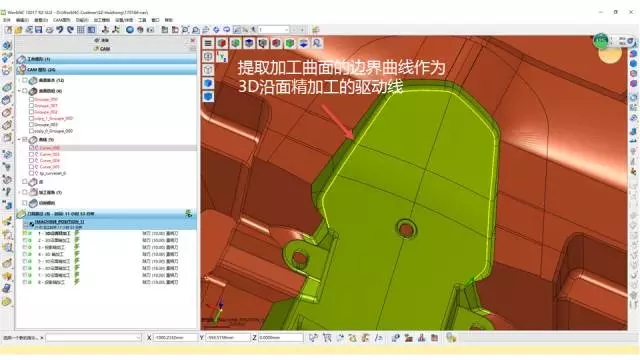Image resolution: width=640 pixels, height=360 pixels.
Task: Click the first icon in bottom toolbar after Z field
Action: point(313,338)
